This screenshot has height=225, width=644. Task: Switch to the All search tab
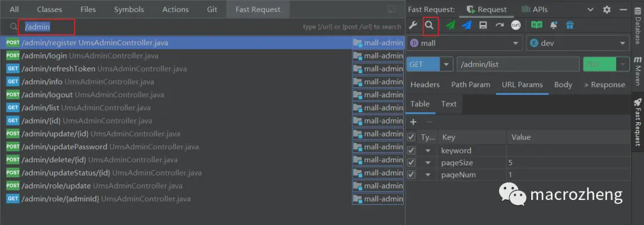(x=14, y=9)
